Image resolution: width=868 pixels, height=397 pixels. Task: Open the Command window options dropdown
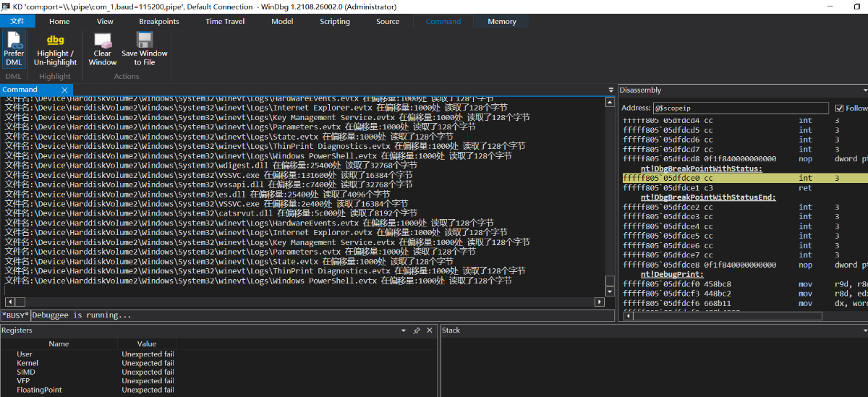pyautogui.click(x=610, y=90)
